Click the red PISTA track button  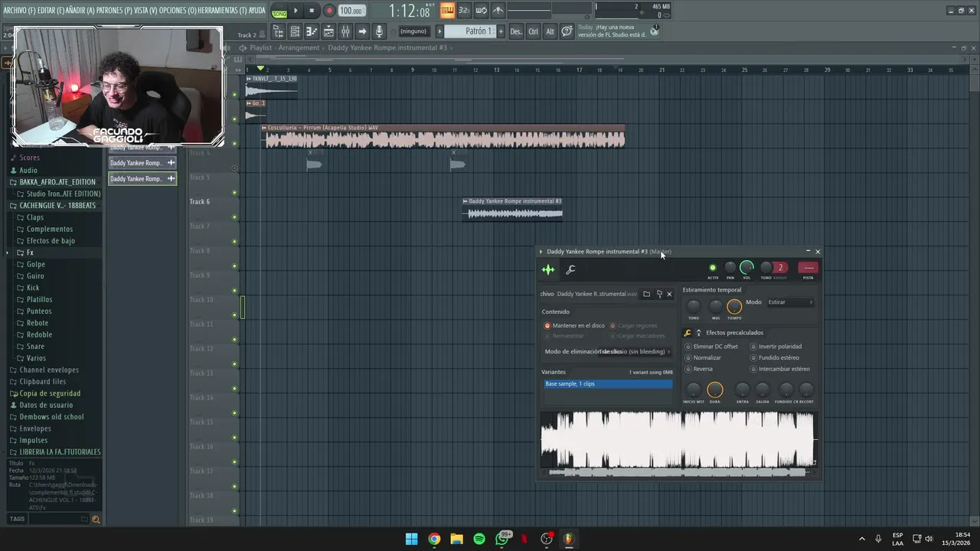[x=808, y=268]
